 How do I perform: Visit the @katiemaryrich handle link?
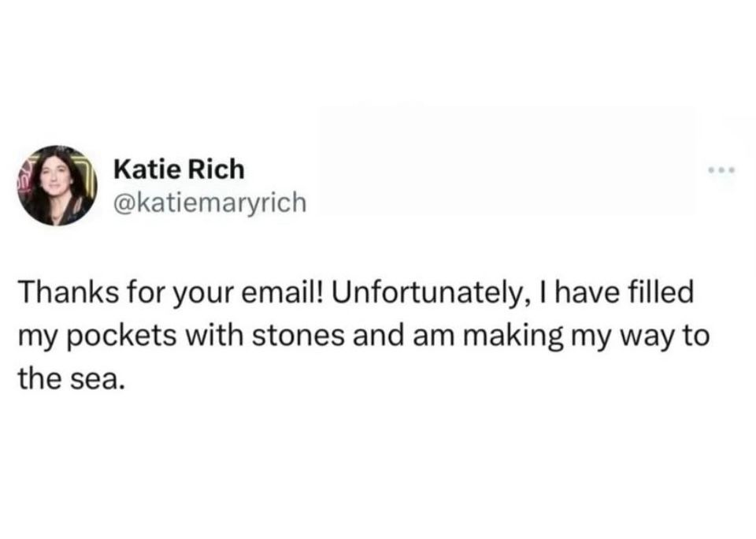point(208,203)
